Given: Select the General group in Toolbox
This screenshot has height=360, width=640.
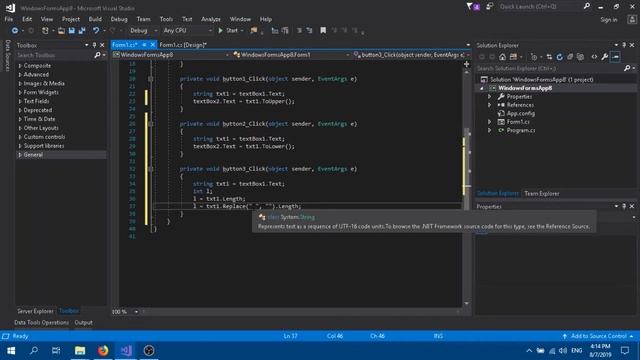Looking at the screenshot, I should [x=61, y=155].
